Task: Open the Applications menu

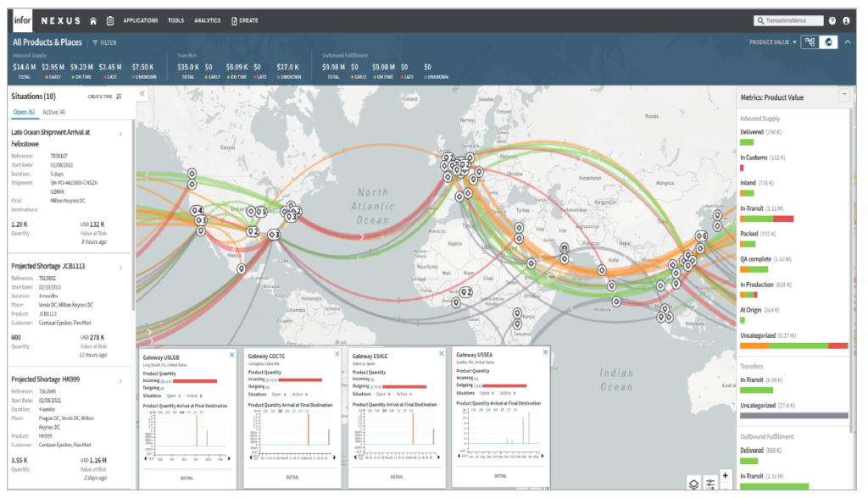Action: [x=140, y=20]
